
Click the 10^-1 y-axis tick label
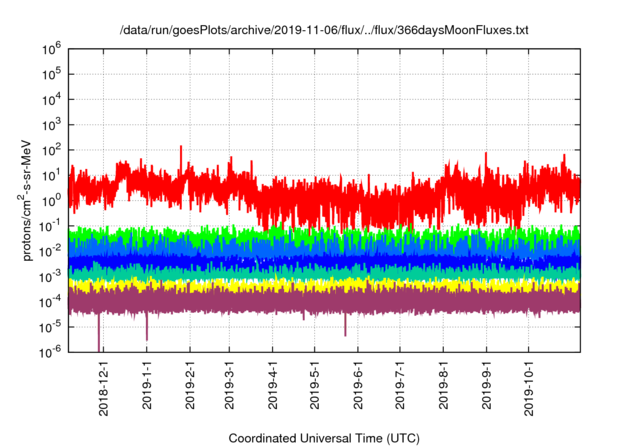[x=50, y=226]
